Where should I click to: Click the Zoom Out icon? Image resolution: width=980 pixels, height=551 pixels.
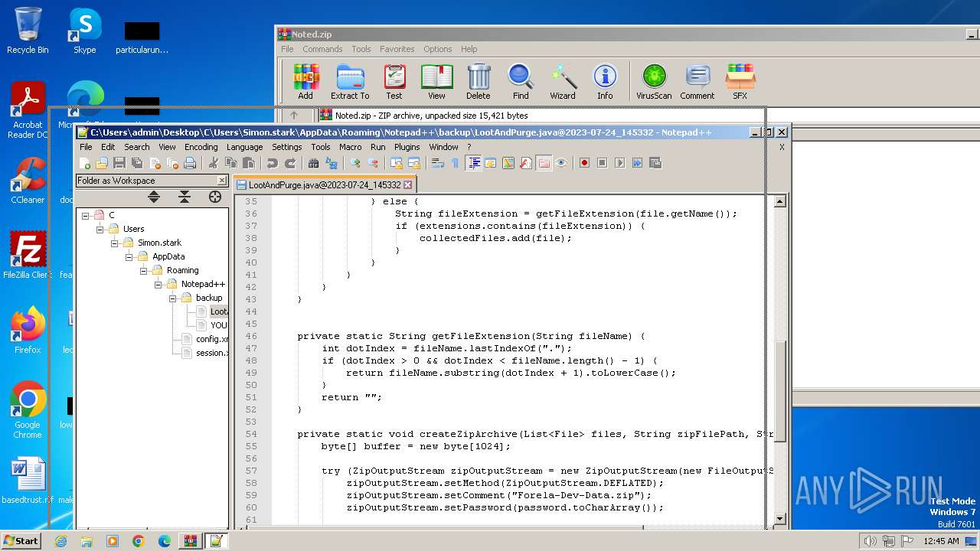(x=373, y=163)
